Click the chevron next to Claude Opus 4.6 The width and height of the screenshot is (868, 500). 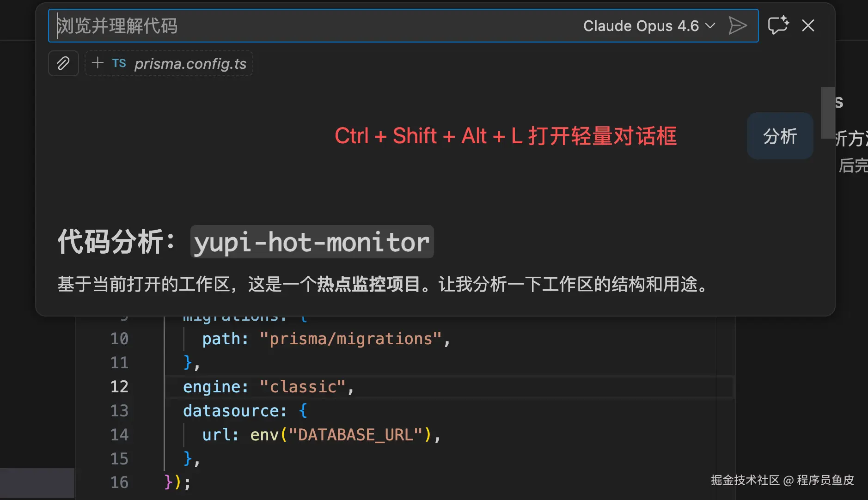(710, 26)
